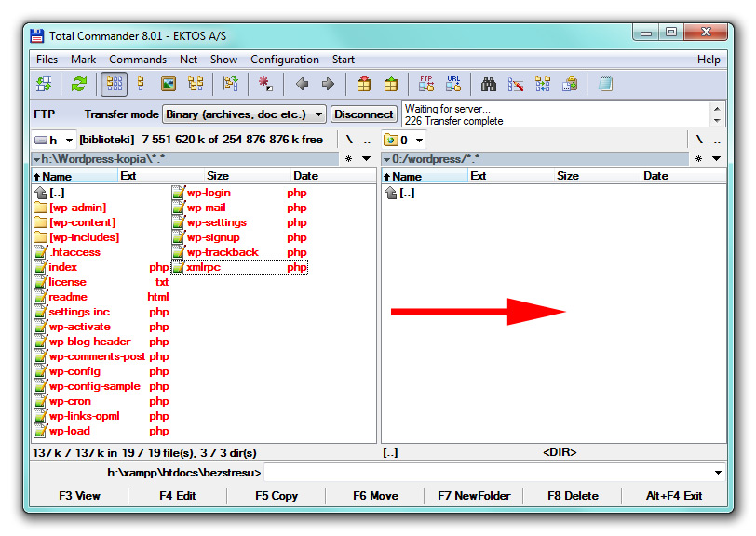Toggle the full details view
This screenshot has height=536, width=756.
click(141, 85)
